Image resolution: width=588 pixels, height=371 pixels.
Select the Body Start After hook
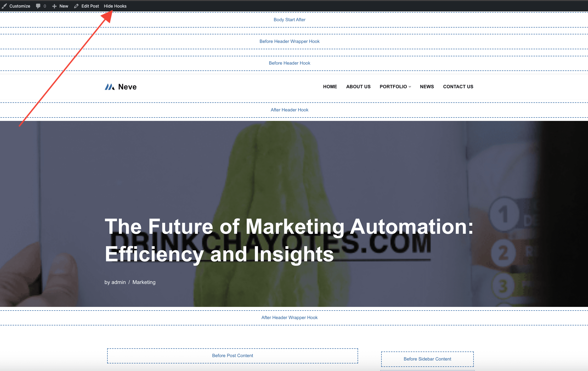tap(289, 20)
